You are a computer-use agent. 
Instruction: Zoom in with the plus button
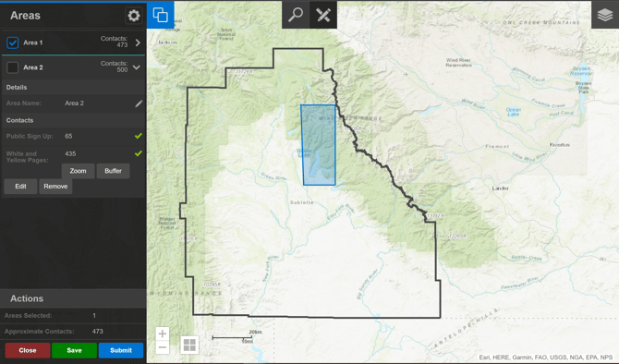click(x=163, y=334)
